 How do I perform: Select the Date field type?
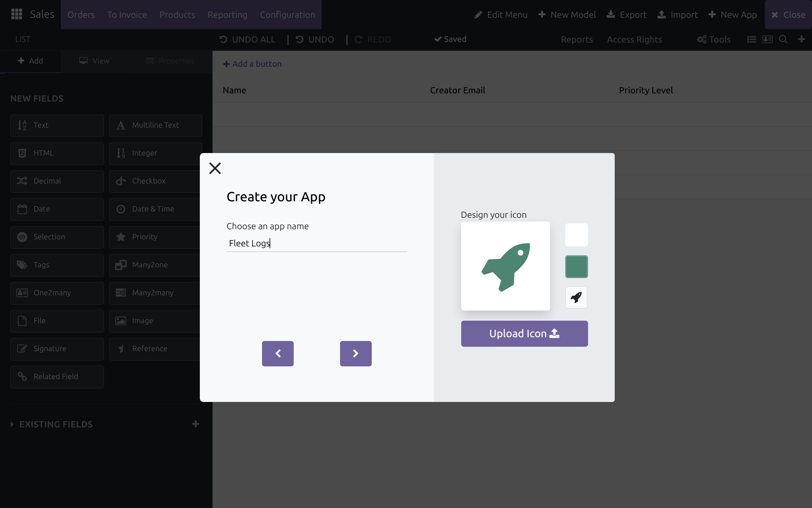click(x=57, y=209)
